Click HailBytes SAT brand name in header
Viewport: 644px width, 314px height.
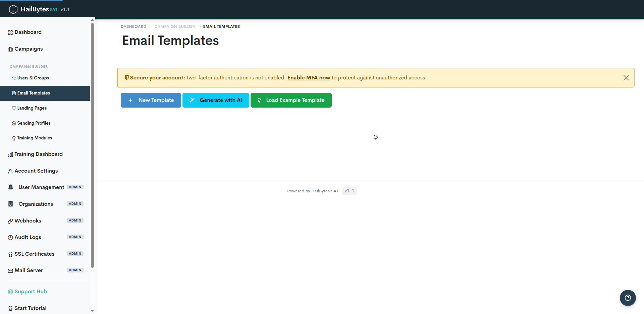(39, 9)
